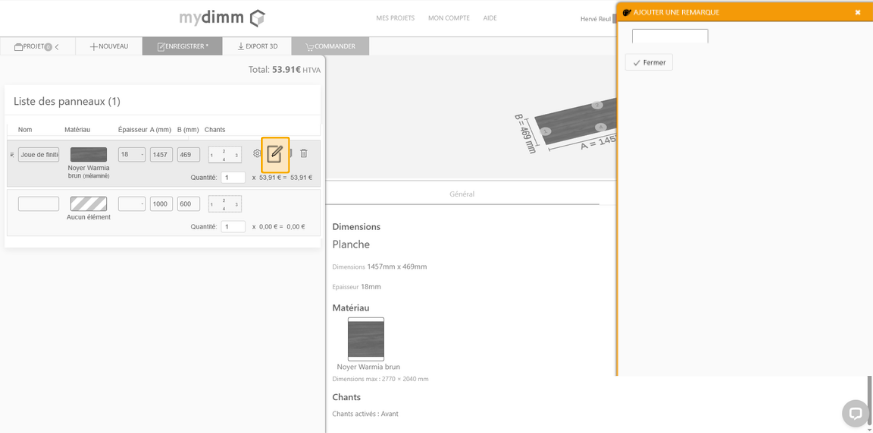
Task: Click the duplicate icon beside the trash
Action: (291, 154)
